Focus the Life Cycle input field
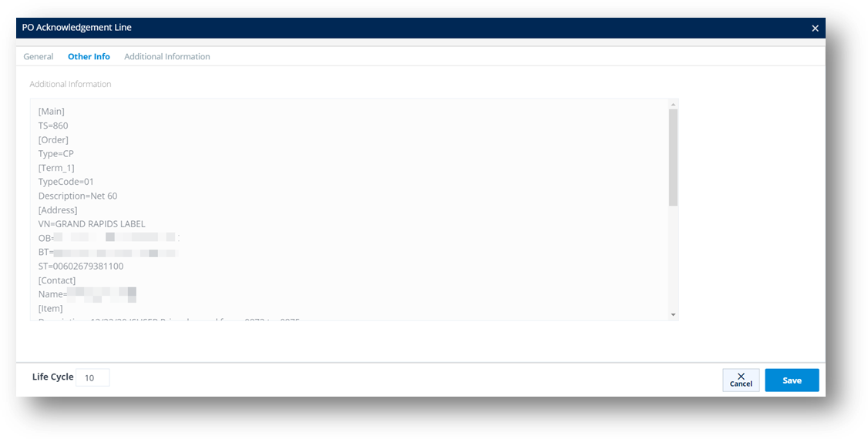868x439 pixels. pos(93,377)
